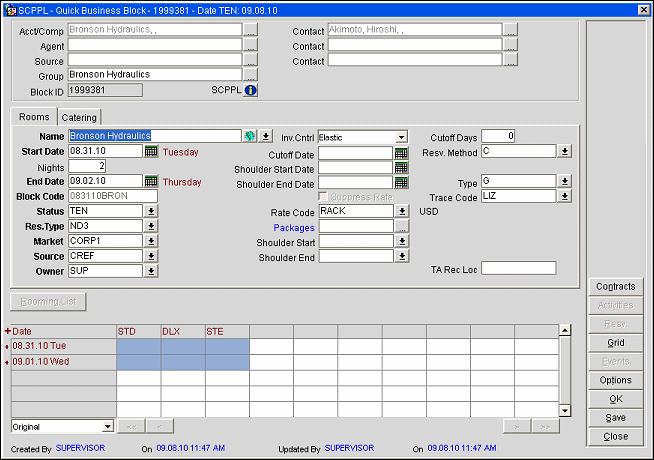Viewport: 654px width, 460px height.
Task: Toggle the Suppress Rate checkbox
Action: tap(323, 197)
